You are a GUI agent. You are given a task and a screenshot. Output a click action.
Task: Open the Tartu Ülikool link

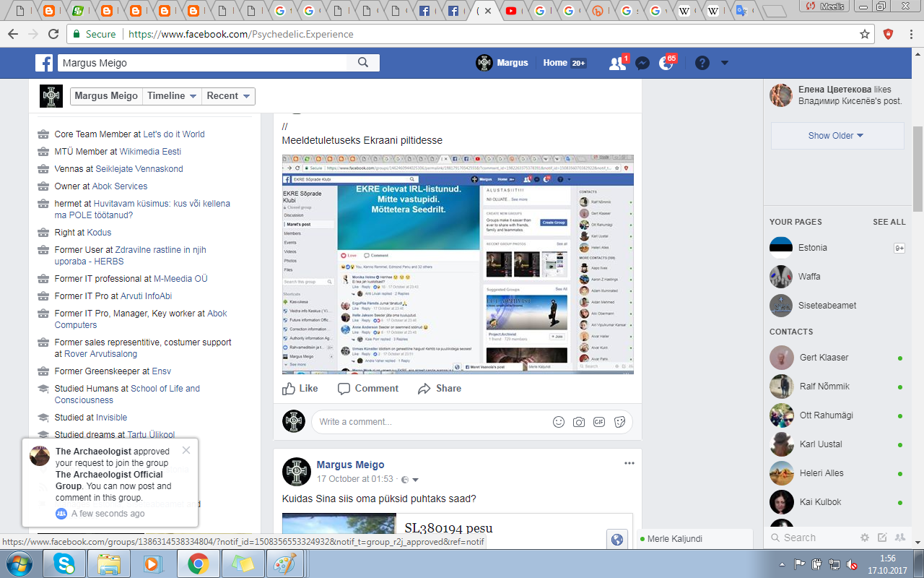tap(151, 435)
